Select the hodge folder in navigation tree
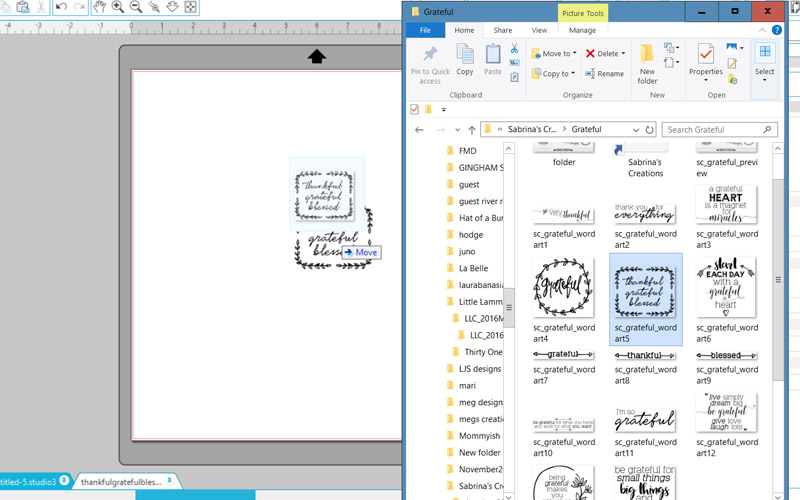800x500 pixels. (x=470, y=235)
